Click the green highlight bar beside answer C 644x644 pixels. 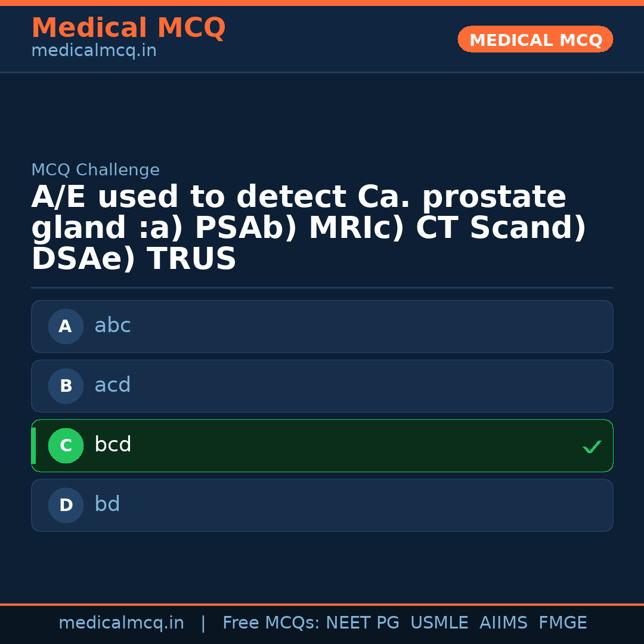pos(33,445)
